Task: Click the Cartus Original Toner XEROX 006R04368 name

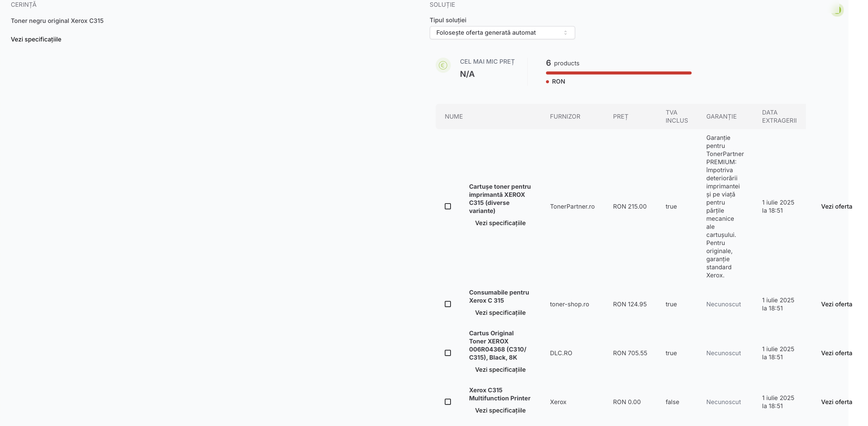Action: tap(497, 345)
